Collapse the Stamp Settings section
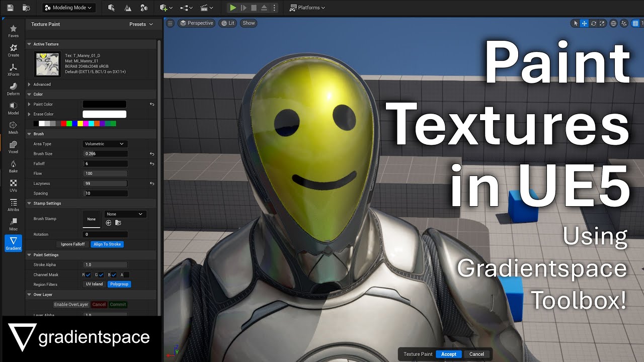644x362 pixels. [x=29, y=203]
